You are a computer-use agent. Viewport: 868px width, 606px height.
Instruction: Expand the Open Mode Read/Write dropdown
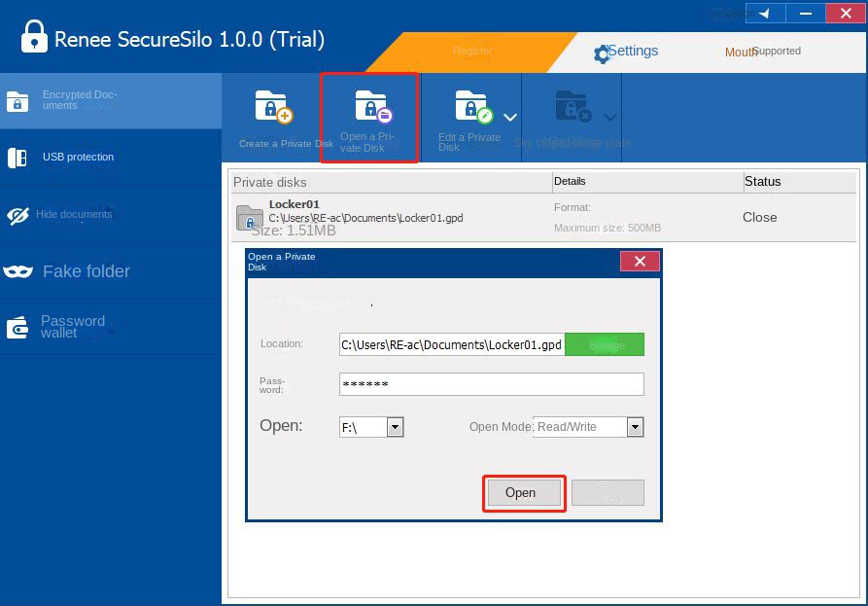point(635,427)
